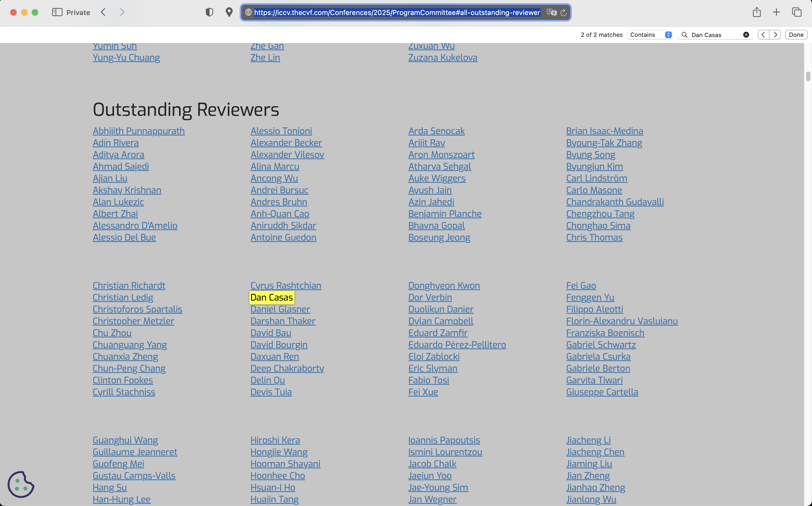Open the Gabriela Csurka reviewer link
The width and height of the screenshot is (812, 506).
[598, 357]
